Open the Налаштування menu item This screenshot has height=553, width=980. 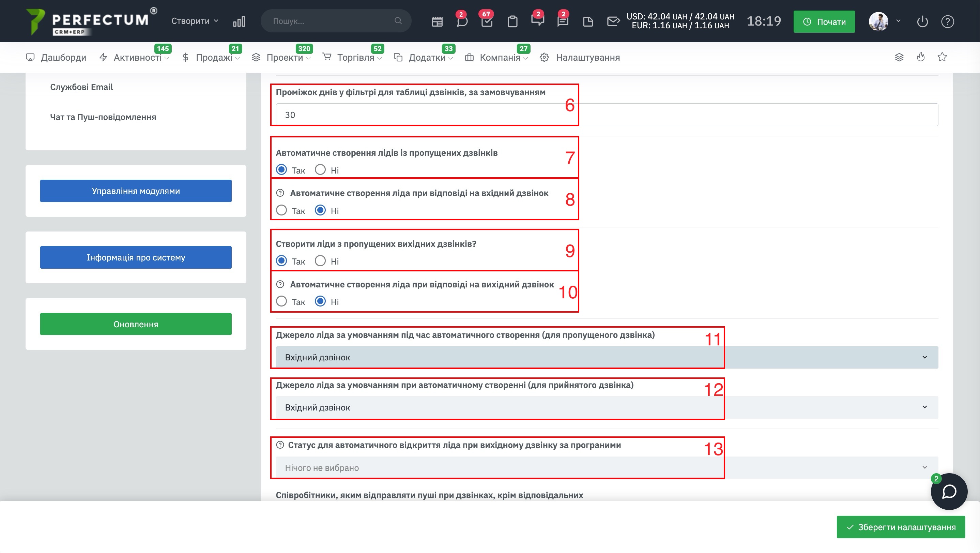587,58
